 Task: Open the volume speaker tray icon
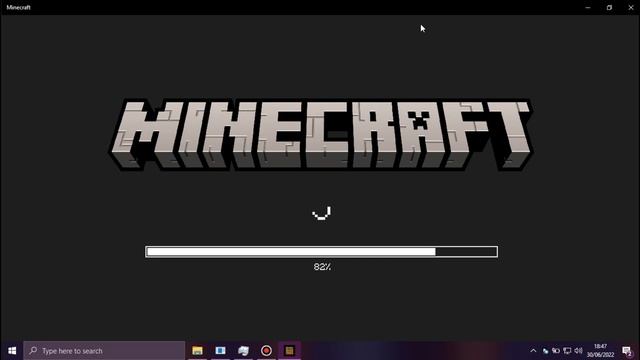tap(578, 351)
